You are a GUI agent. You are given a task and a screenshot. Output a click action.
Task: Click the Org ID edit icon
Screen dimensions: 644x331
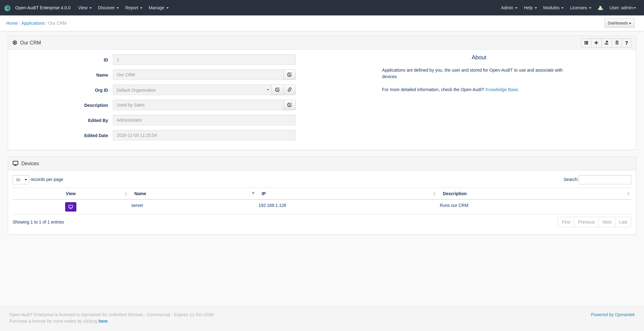(278, 90)
